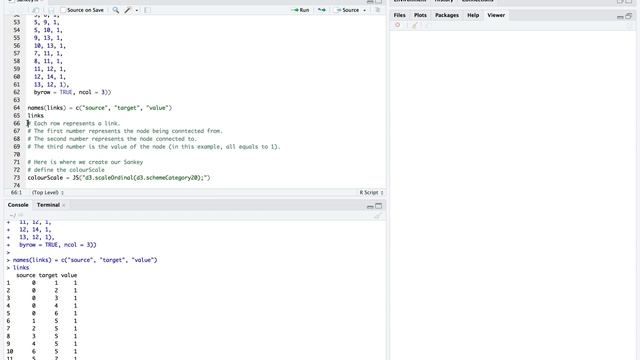This screenshot has height=360, width=640.
Task: Select the Viewer tab
Action: click(x=496, y=15)
